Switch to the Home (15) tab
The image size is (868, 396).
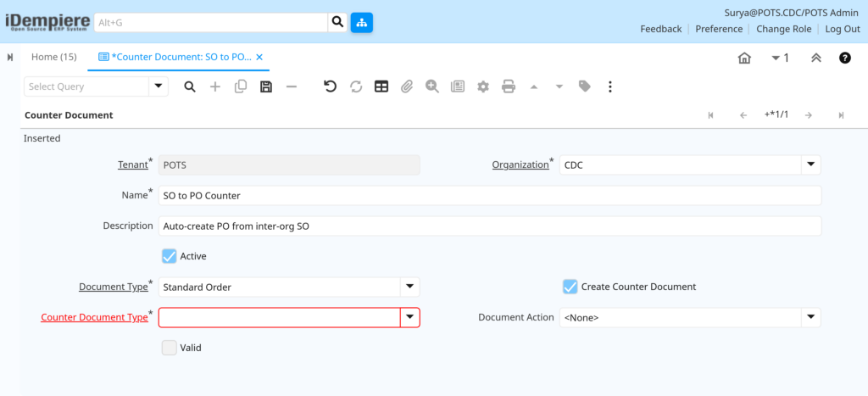click(x=53, y=57)
